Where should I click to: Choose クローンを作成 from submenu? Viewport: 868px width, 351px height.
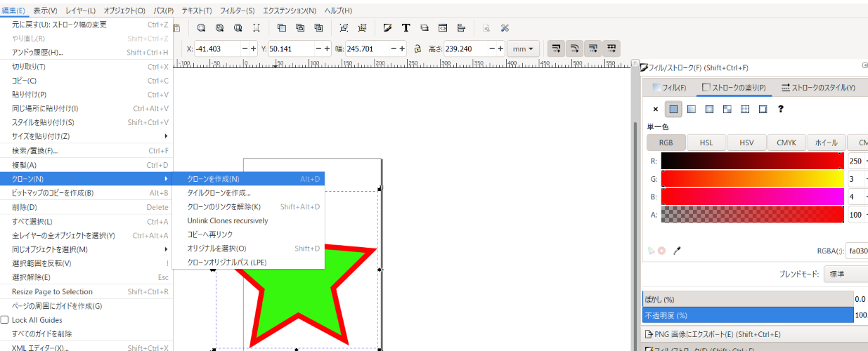249,179
